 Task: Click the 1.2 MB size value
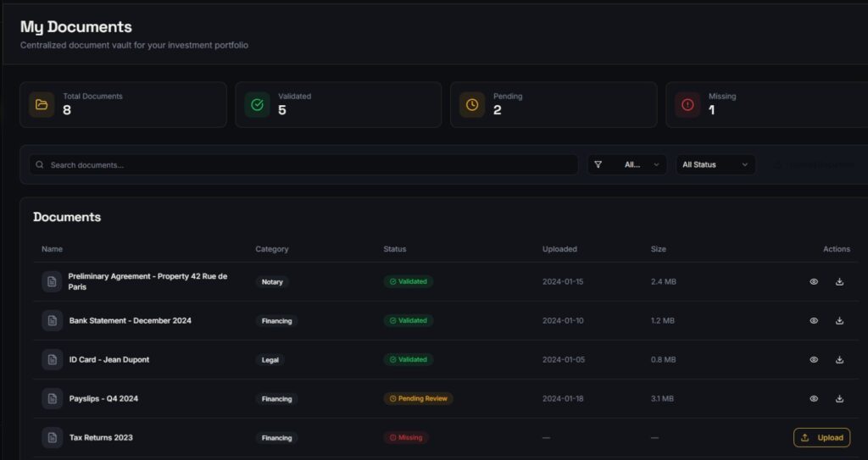coord(663,320)
